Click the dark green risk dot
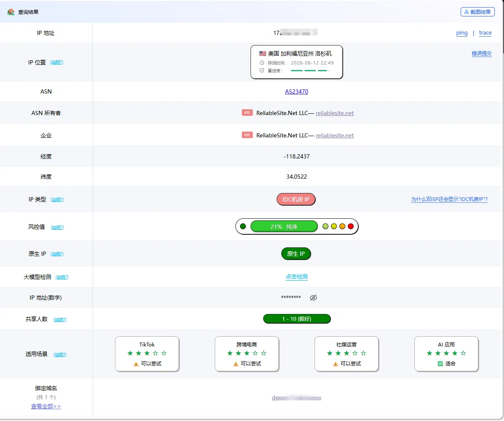 coord(243,226)
